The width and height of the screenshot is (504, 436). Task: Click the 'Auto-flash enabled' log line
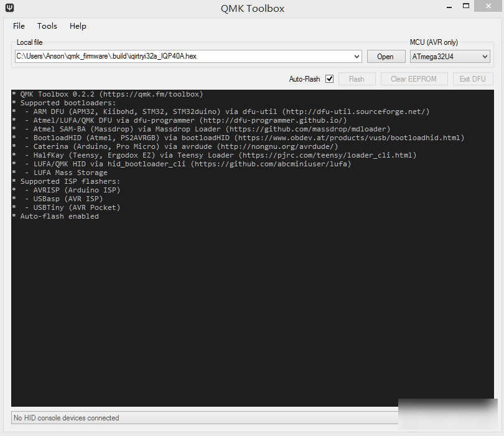(x=55, y=216)
